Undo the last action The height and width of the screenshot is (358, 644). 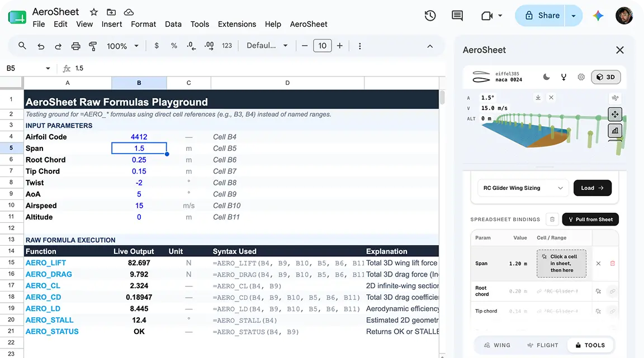(41, 46)
